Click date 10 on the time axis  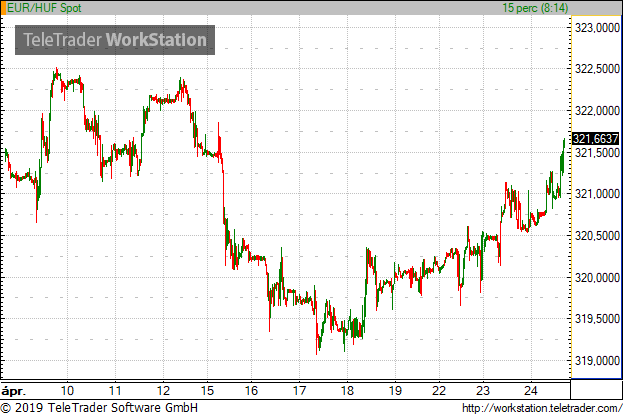(x=67, y=391)
